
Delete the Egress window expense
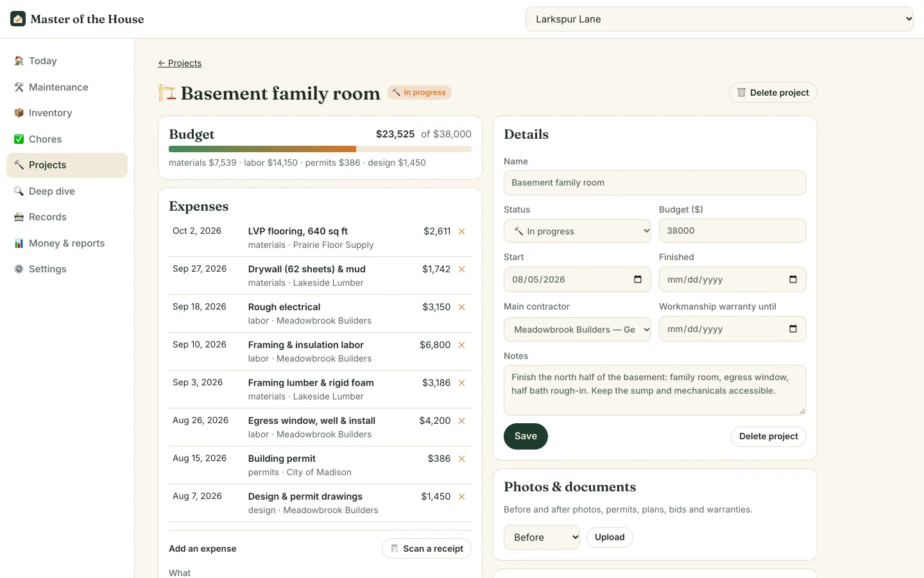pos(461,421)
